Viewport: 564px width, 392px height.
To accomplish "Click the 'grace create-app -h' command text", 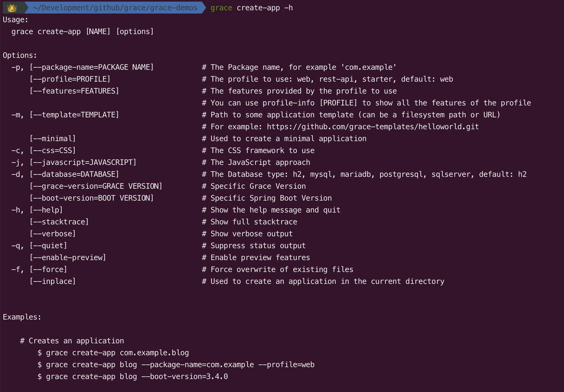I will point(252,8).
